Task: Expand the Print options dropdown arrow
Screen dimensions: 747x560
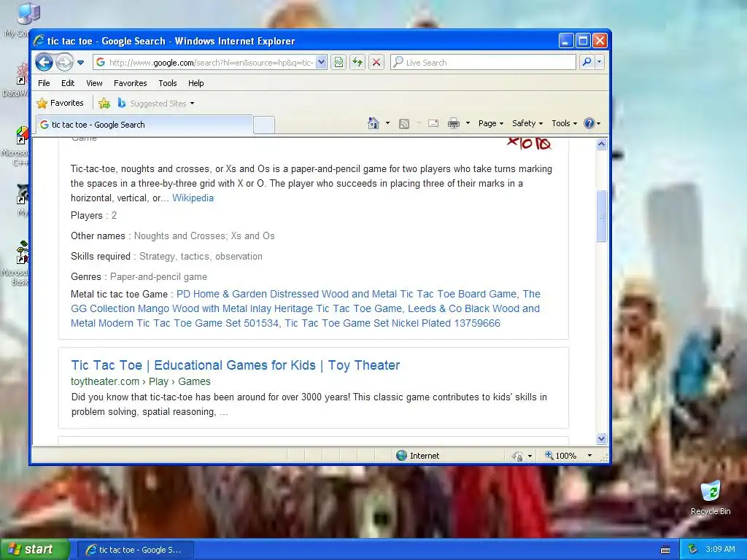Action: 468,123
